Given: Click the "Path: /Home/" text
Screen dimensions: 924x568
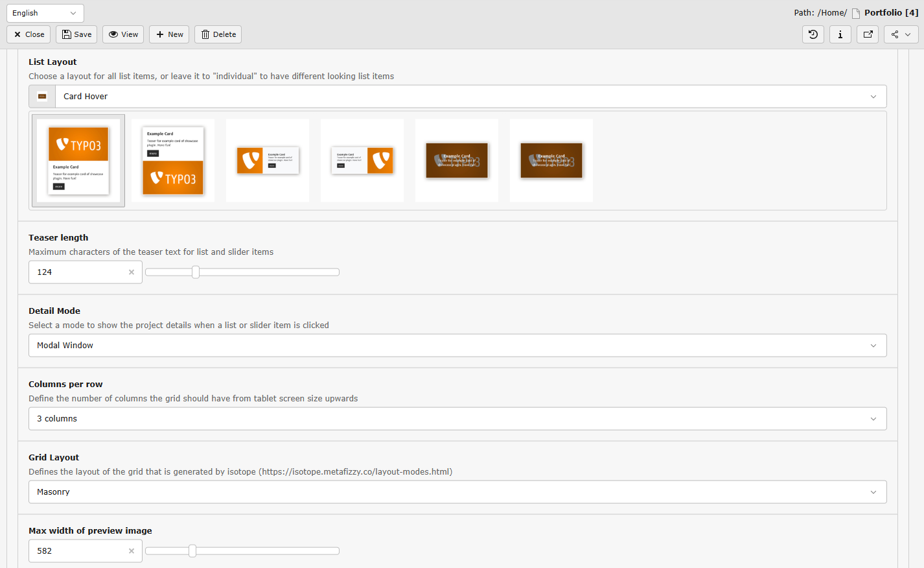Looking at the screenshot, I should 820,13.
